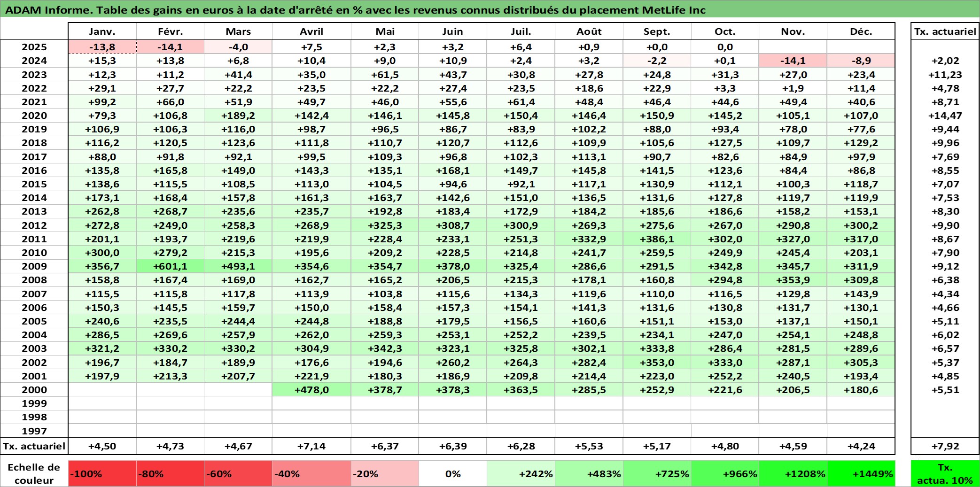980x487 pixels.
Task: Click the +725% color scale swatch
Action: coord(657,473)
